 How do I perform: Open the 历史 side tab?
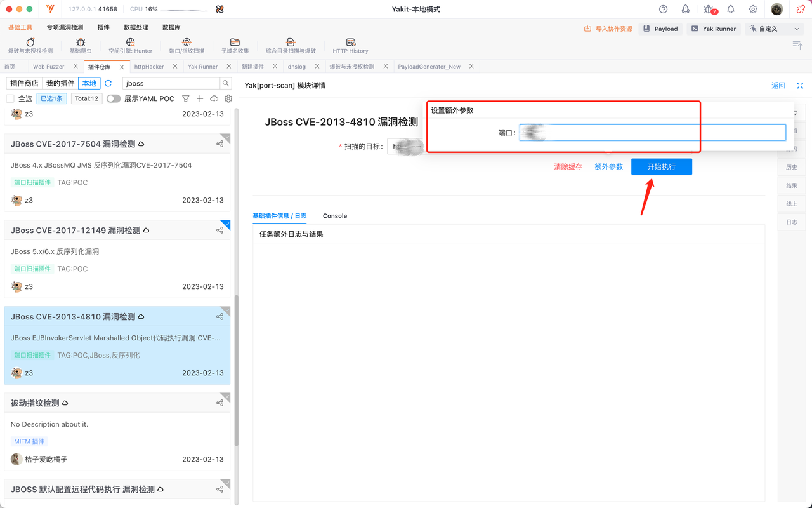(792, 168)
